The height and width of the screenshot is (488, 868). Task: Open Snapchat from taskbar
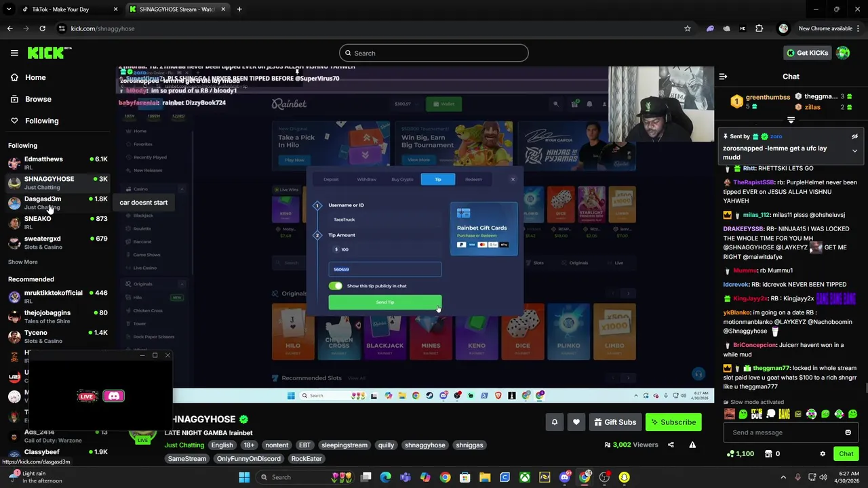624,477
